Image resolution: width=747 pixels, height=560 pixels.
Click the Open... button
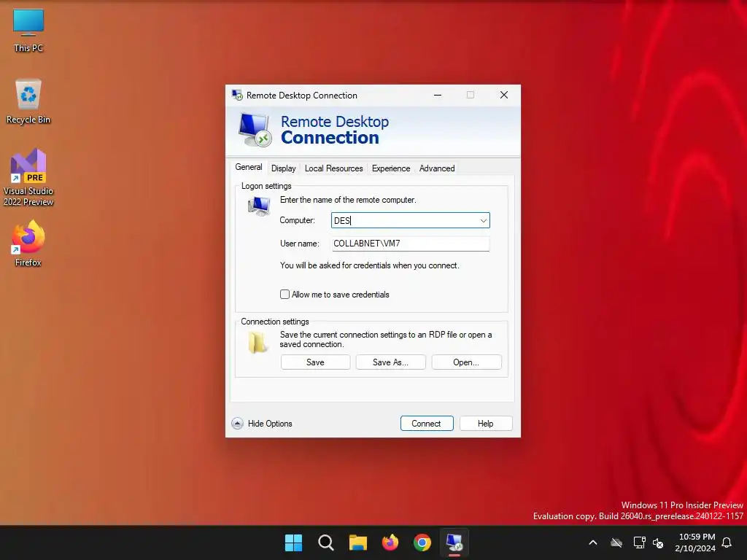tap(466, 362)
